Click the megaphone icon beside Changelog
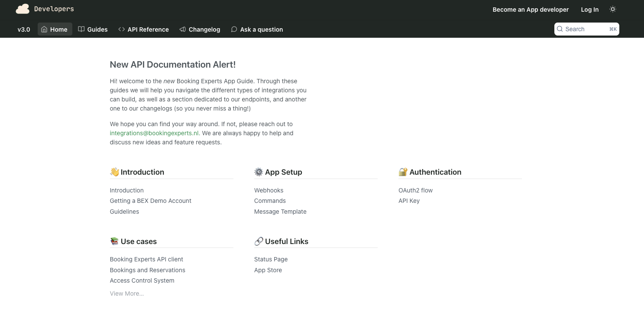The height and width of the screenshot is (329, 644). click(x=183, y=29)
